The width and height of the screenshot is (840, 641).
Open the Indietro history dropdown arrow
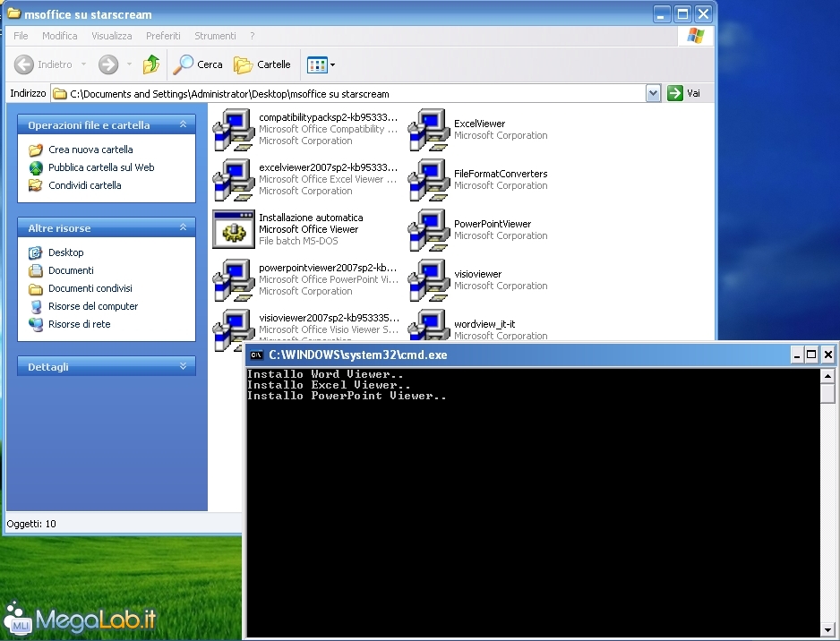(83, 64)
